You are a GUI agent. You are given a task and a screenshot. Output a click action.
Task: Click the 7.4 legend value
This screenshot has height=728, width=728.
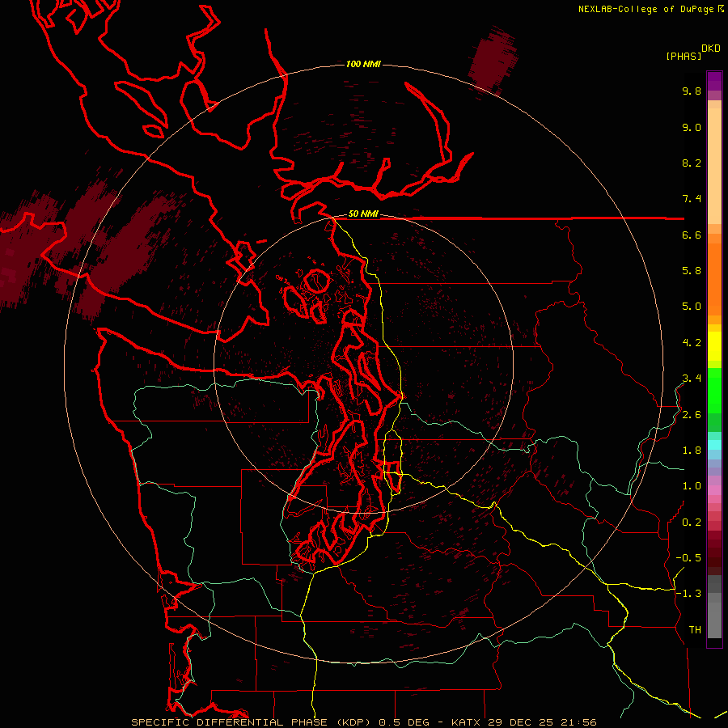click(692, 199)
